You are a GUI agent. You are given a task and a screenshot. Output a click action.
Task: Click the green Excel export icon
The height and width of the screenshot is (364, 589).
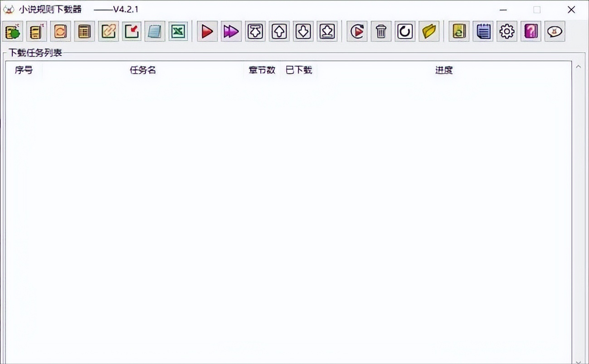pos(179,31)
